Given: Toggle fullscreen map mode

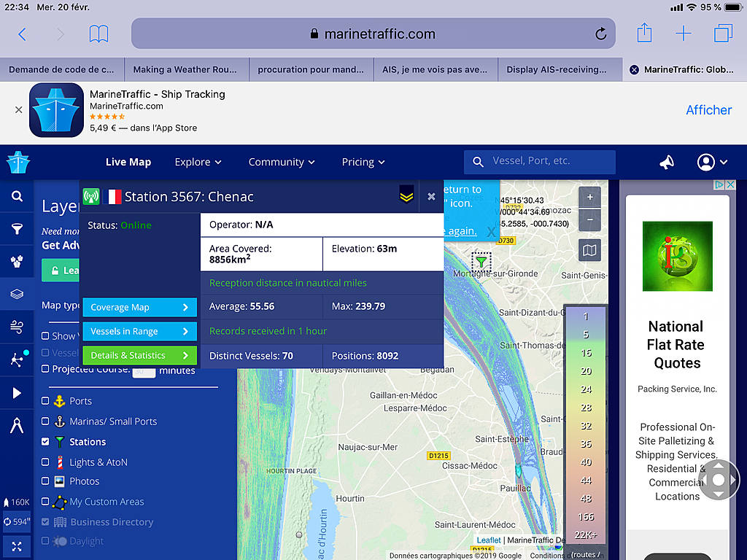Looking at the screenshot, I should pos(17,547).
